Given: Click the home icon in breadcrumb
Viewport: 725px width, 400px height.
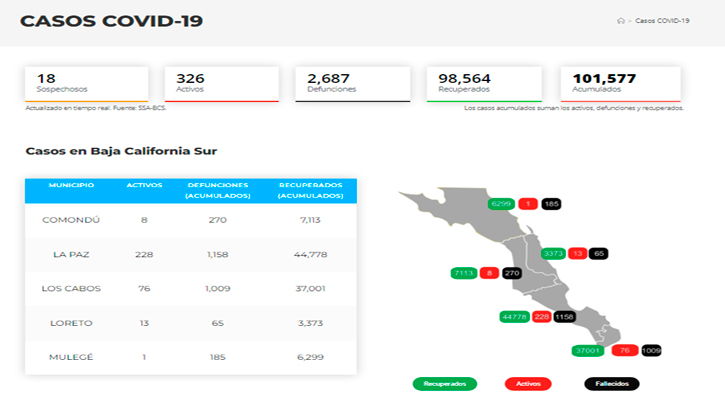Looking at the screenshot, I should point(621,21).
